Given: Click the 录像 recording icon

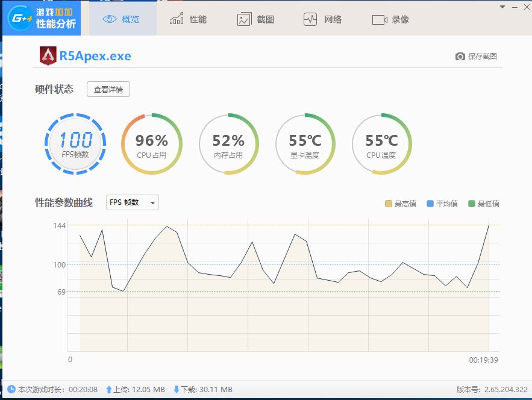Looking at the screenshot, I should (x=380, y=19).
